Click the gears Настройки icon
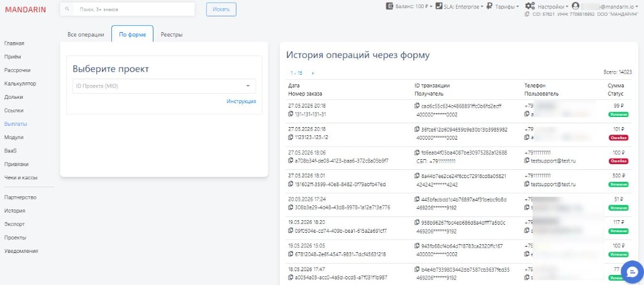This screenshot has width=644, height=285. coord(530,6)
